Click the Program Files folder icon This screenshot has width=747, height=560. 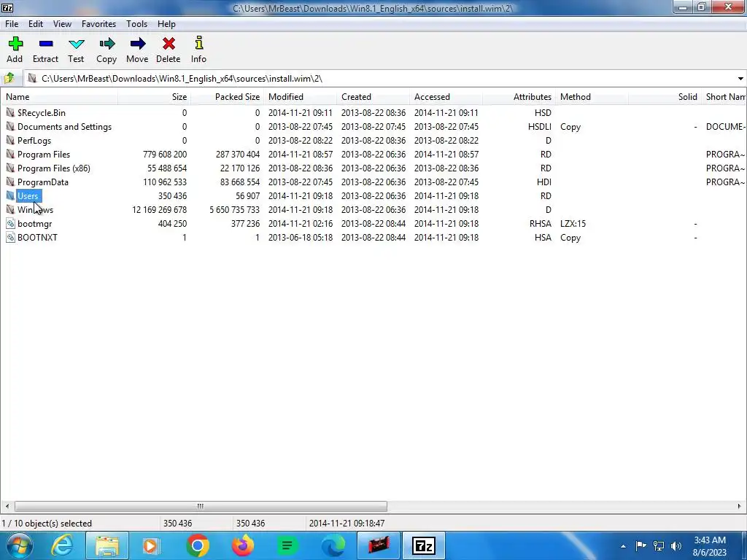(x=10, y=155)
